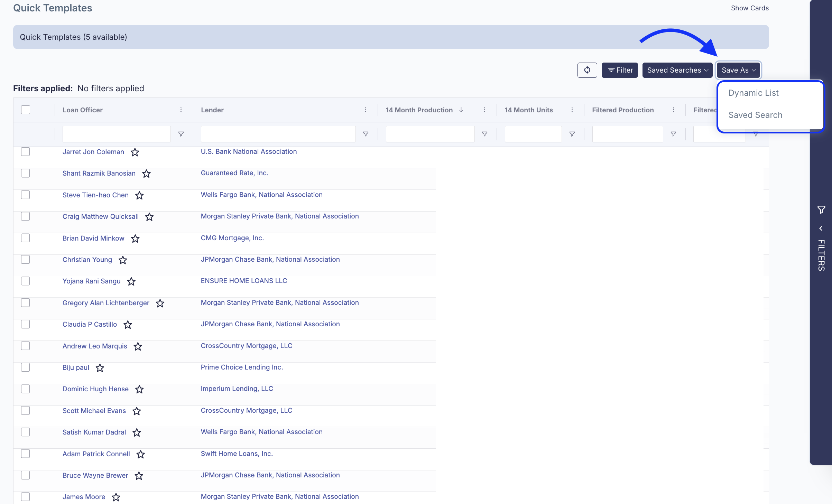Open Lender column options menu
The image size is (832, 504).
(x=366, y=110)
